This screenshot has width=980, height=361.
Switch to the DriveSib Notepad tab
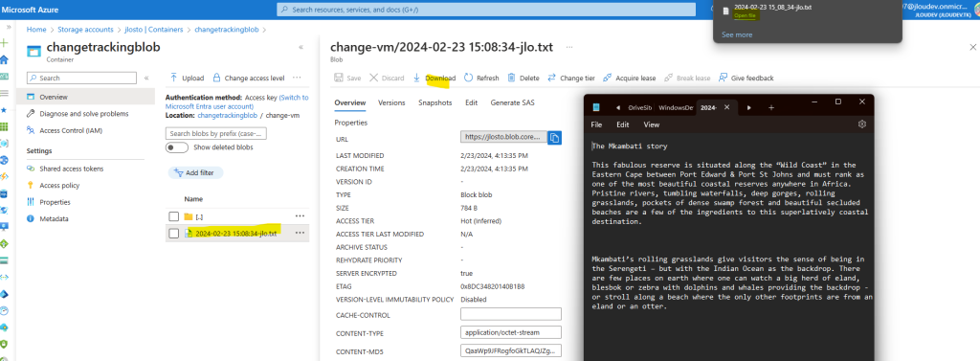coord(640,107)
